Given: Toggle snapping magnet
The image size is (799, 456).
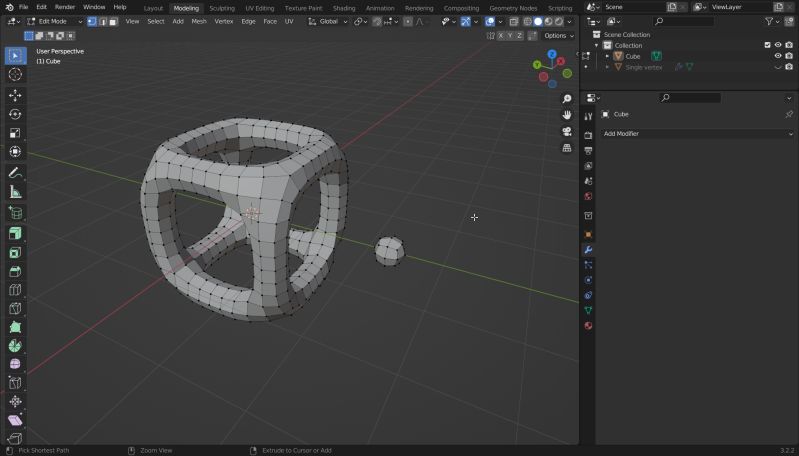Looking at the screenshot, I should click(377, 21).
